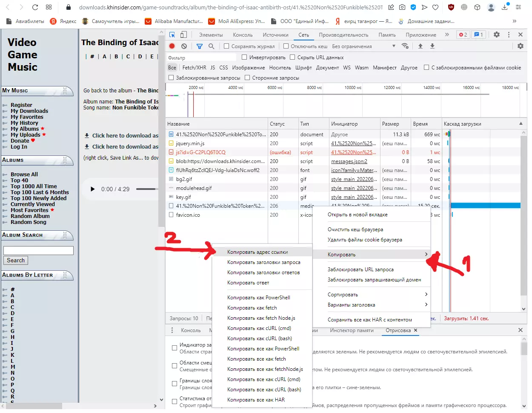
Task: Check С заблокированными файлами cookie option
Action: 426,67
